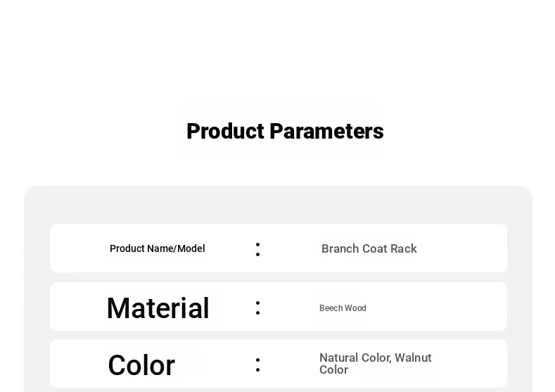Select the Color label text

pyautogui.click(x=141, y=365)
